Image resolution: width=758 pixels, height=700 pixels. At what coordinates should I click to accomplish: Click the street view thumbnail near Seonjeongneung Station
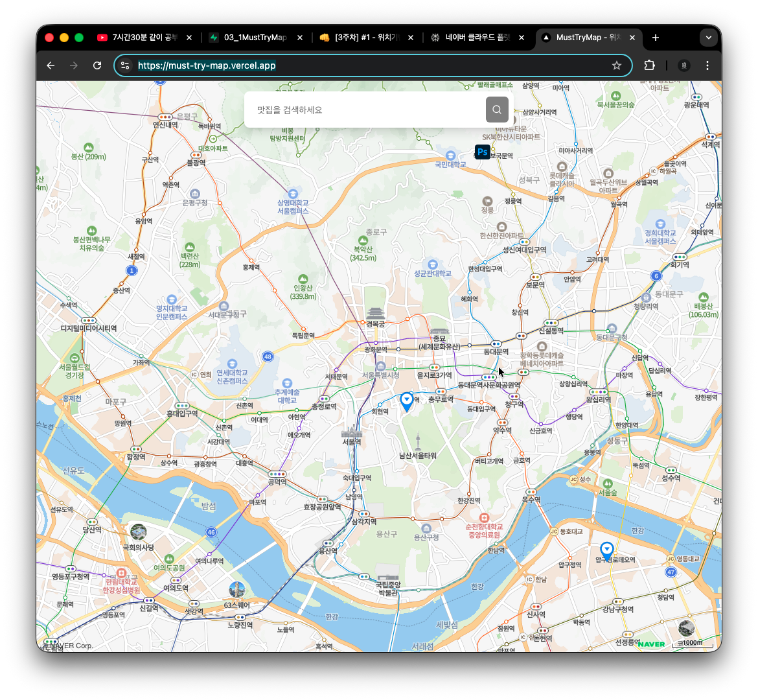686,628
